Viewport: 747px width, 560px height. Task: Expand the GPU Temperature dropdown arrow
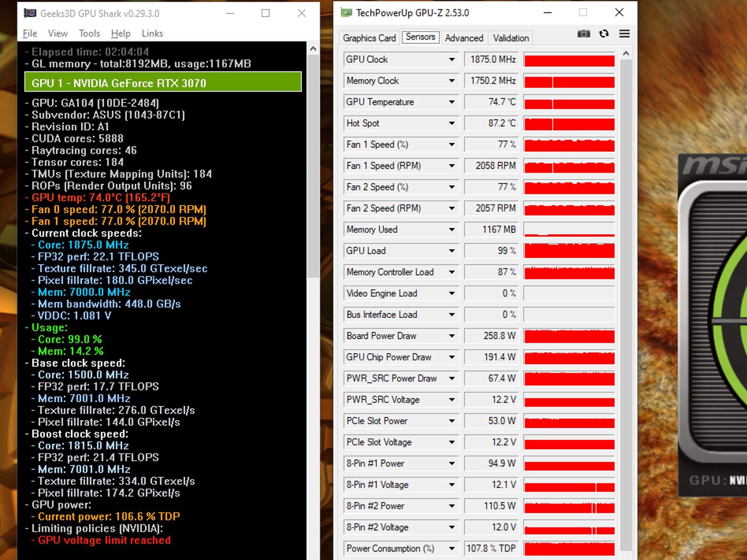click(452, 102)
